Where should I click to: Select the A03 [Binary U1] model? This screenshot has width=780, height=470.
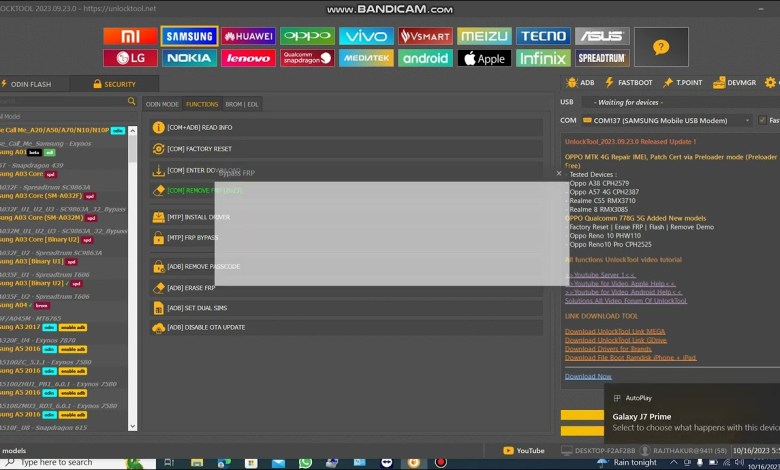tap(39, 262)
